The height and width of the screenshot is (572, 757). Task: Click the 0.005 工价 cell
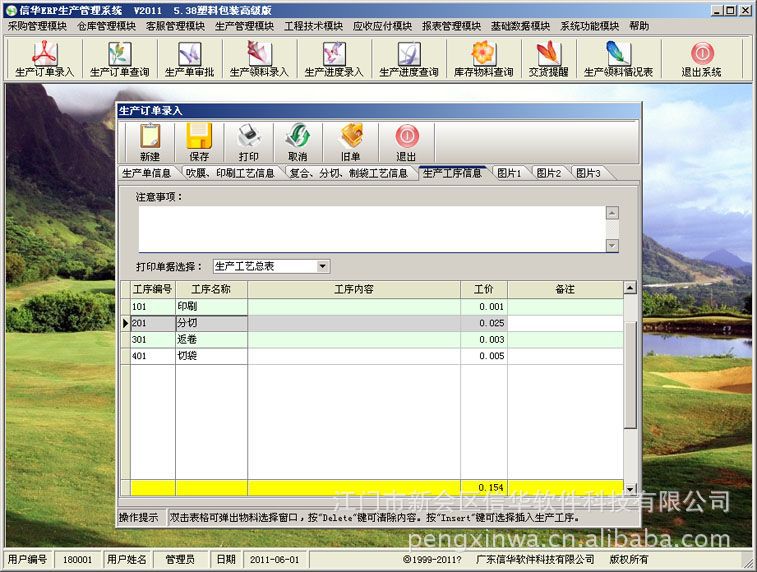pyautogui.click(x=484, y=356)
